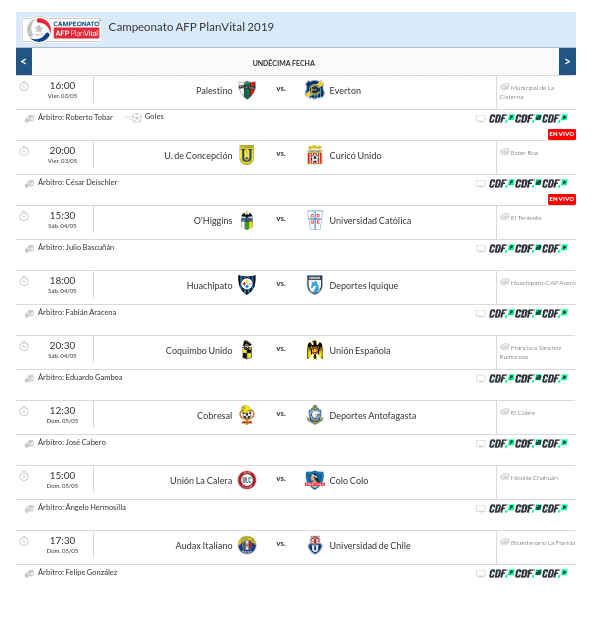Go to the previous fecha with left arrow
The width and height of the screenshot is (600, 630).
24,61
